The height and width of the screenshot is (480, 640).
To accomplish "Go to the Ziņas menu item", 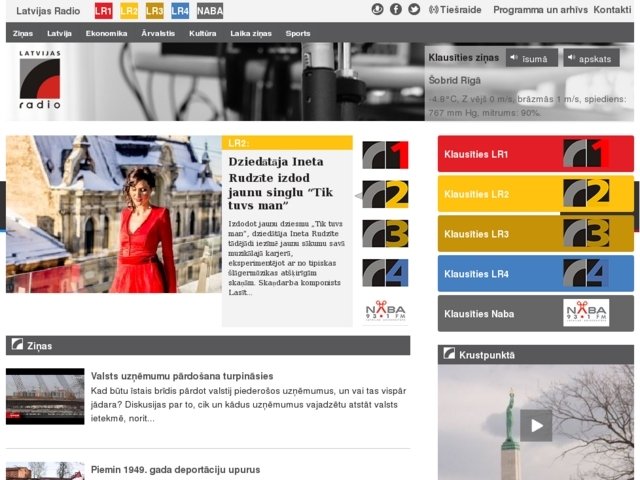I will click(x=23, y=33).
